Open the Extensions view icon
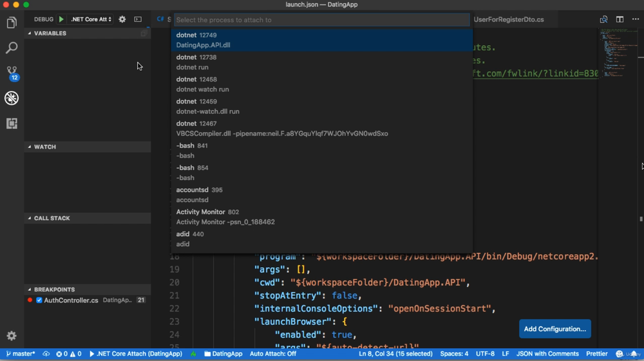The image size is (644, 361). (x=12, y=124)
